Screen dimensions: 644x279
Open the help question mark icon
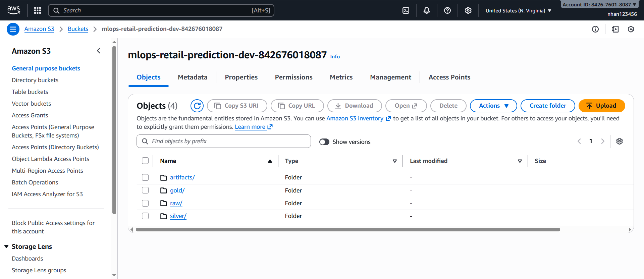coord(447,10)
